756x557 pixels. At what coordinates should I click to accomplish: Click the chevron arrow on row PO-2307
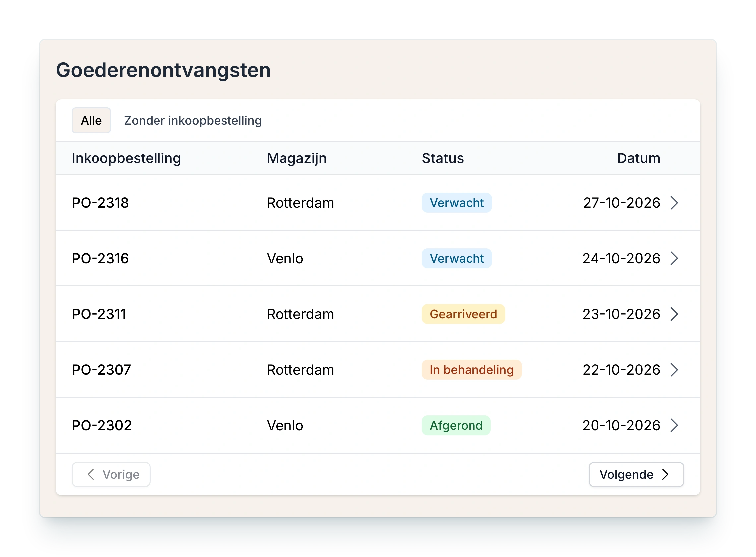[x=674, y=370]
